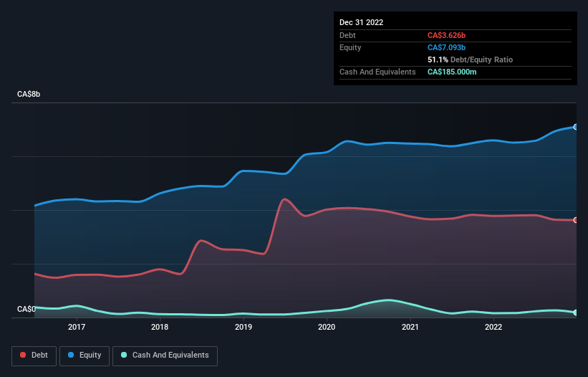
Task: Click the CA$8b y-axis label
Action: (x=29, y=94)
